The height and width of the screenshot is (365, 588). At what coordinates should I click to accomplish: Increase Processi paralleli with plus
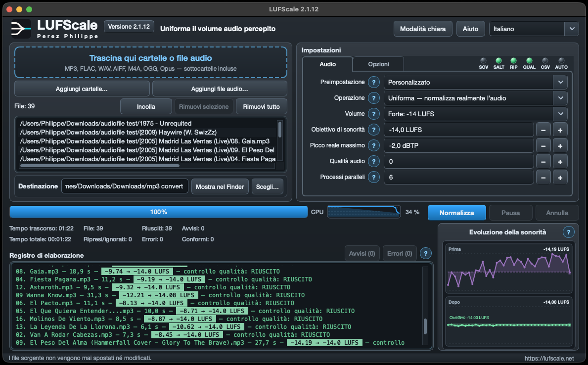560,178
